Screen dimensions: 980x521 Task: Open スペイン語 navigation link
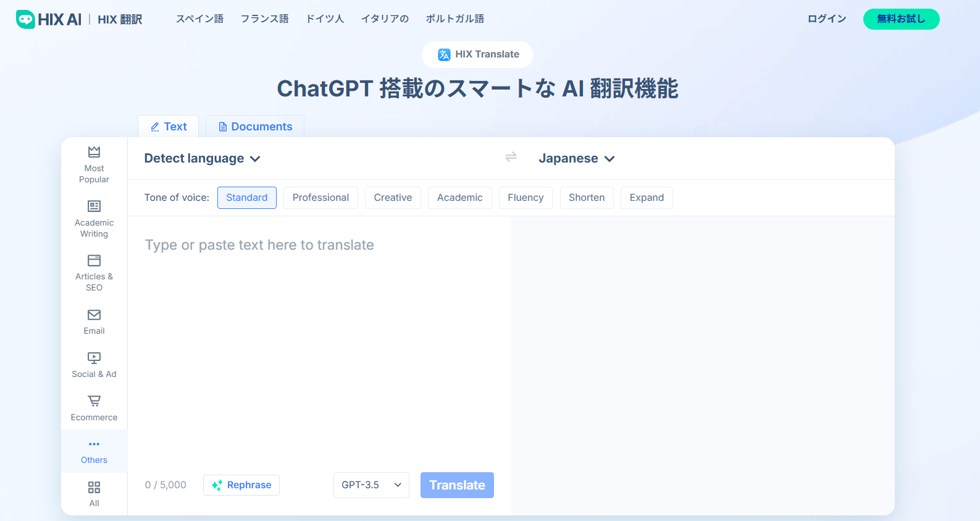click(x=199, y=19)
